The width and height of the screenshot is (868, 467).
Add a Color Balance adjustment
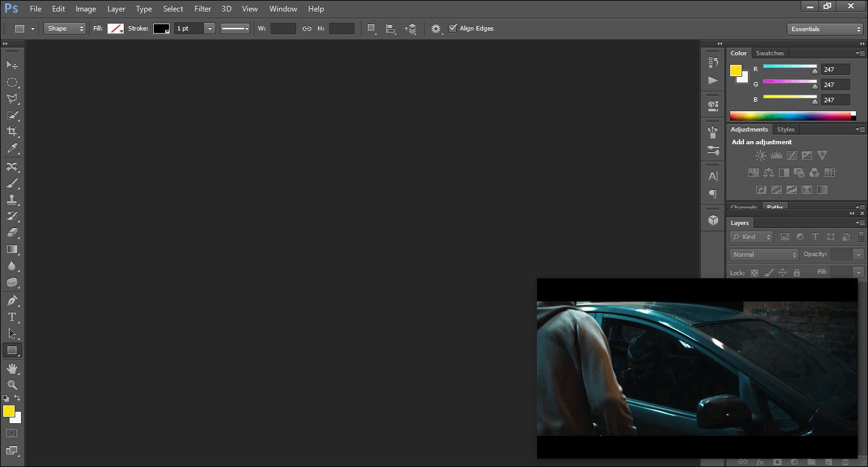point(769,172)
